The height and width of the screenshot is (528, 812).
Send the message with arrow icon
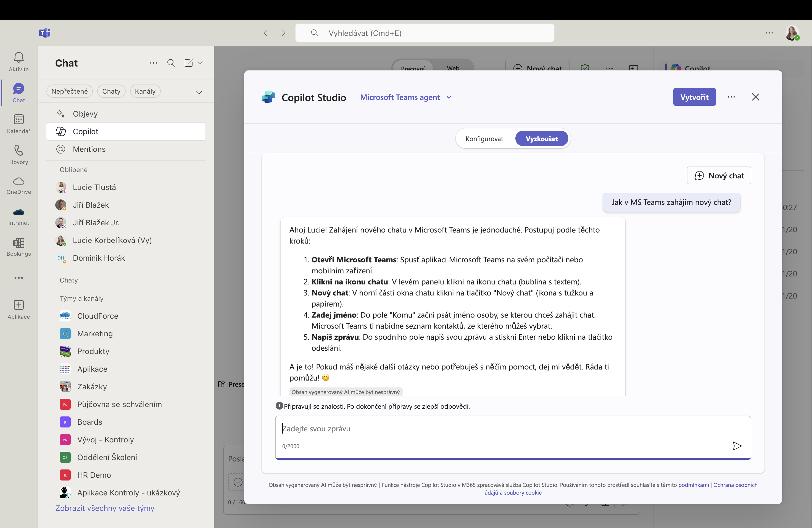(737, 446)
